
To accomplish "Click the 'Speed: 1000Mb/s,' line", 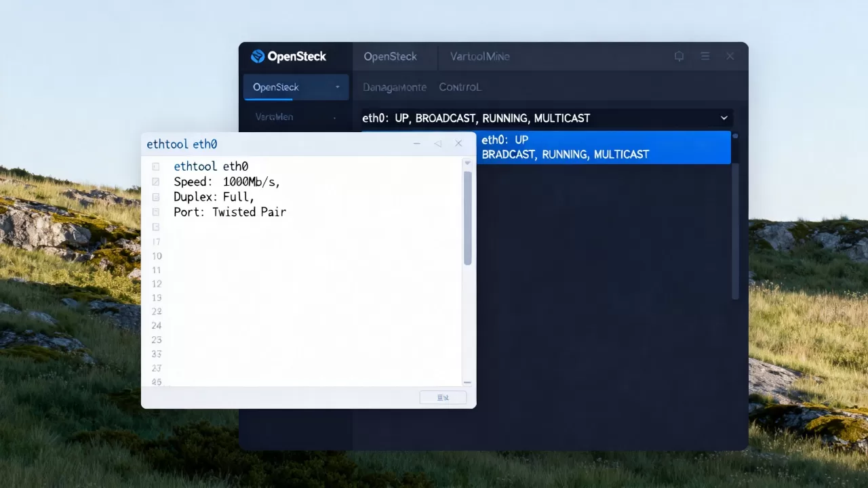I will tap(226, 182).
